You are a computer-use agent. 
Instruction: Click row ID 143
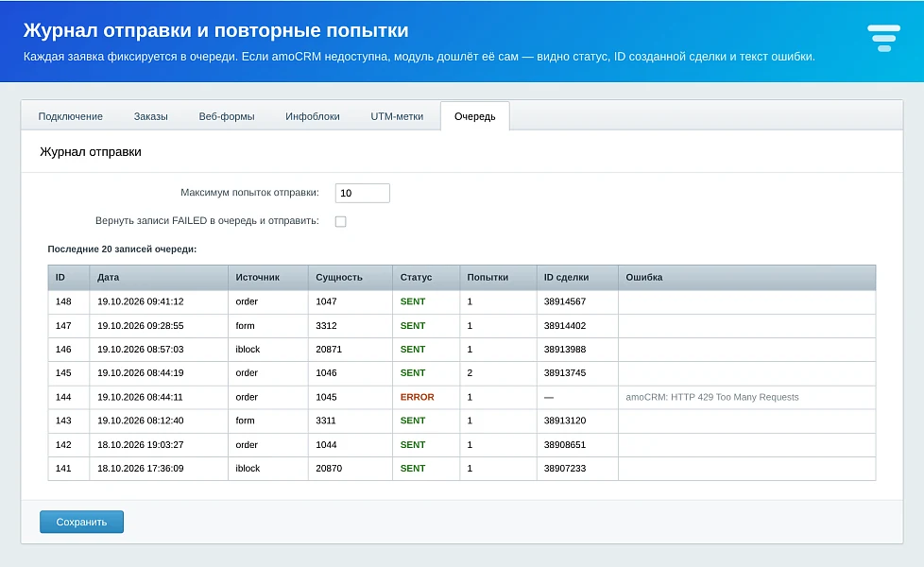(x=63, y=421)
